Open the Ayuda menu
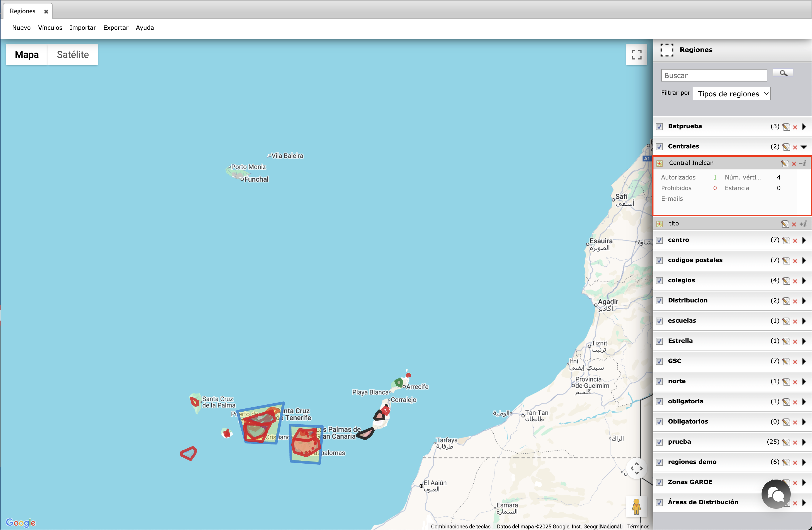Viewport: 812px width, 530px height. click(145, 28)
